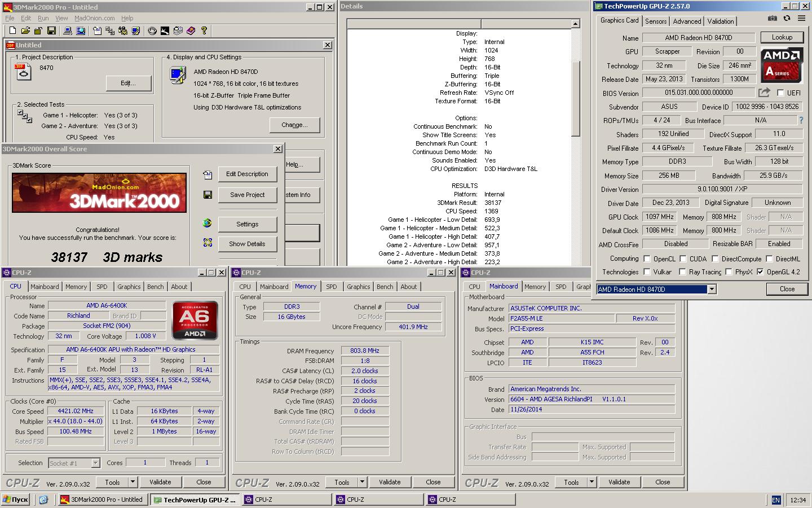Click the Bus Interface question mark icon
The image size is (812, 508).
(801, 120)
